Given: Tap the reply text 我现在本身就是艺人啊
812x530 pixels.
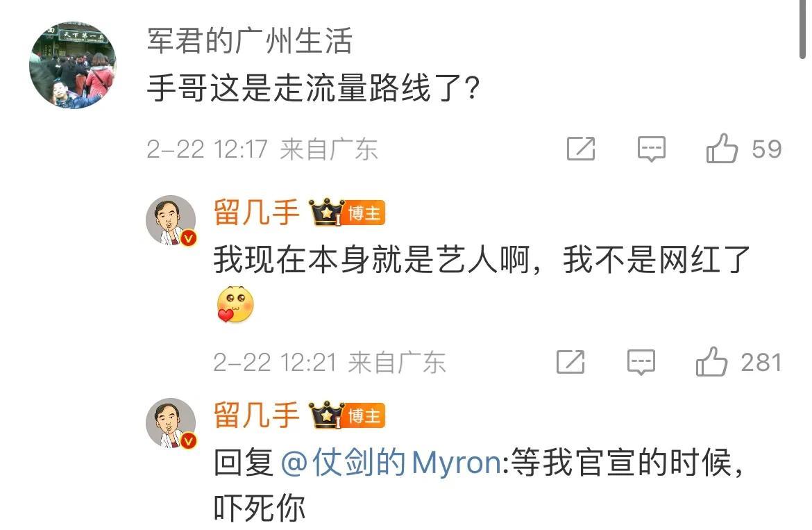Looking at the screenshot, I should (x=372, y=260).
